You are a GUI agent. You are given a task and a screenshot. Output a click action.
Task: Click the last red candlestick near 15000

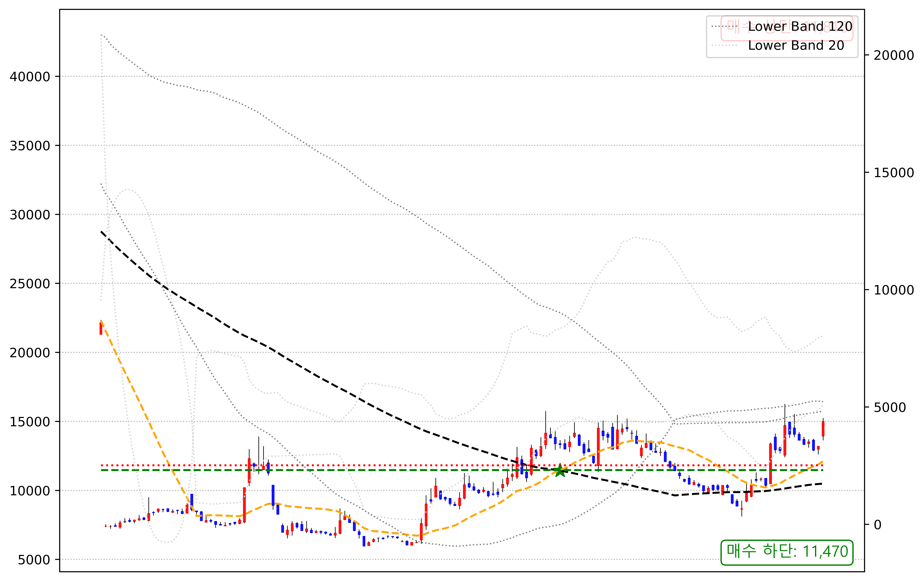823,429
